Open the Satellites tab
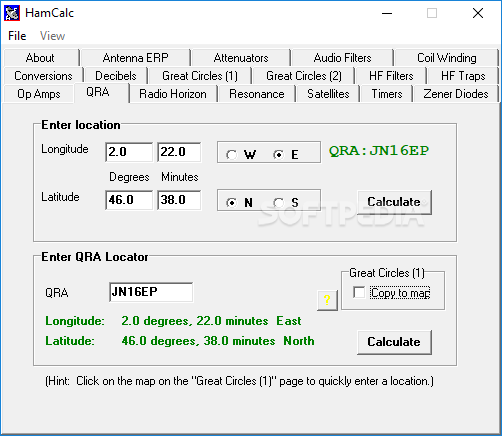Screen dimensions: 502x436 point(328,94)
